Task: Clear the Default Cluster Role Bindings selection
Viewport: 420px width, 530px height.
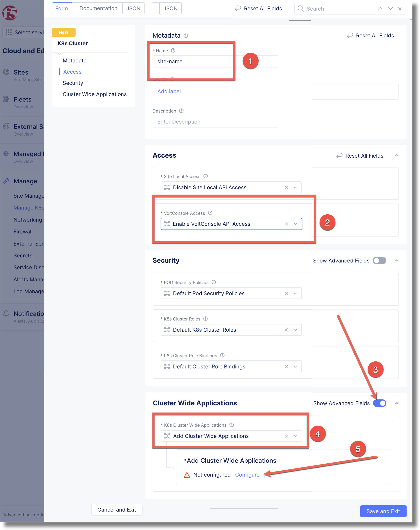Action: point(286,366)
